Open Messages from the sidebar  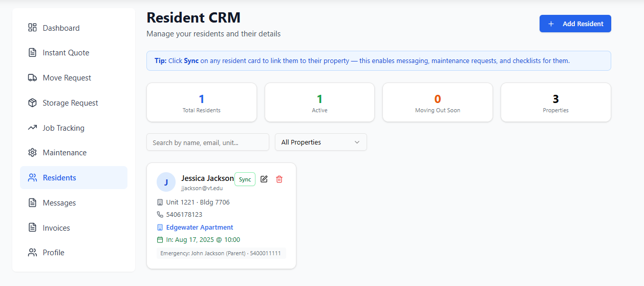click(74, 203)
